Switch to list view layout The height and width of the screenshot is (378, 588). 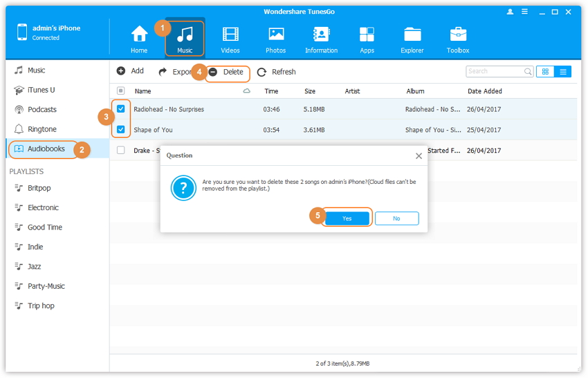click(563, 71)
